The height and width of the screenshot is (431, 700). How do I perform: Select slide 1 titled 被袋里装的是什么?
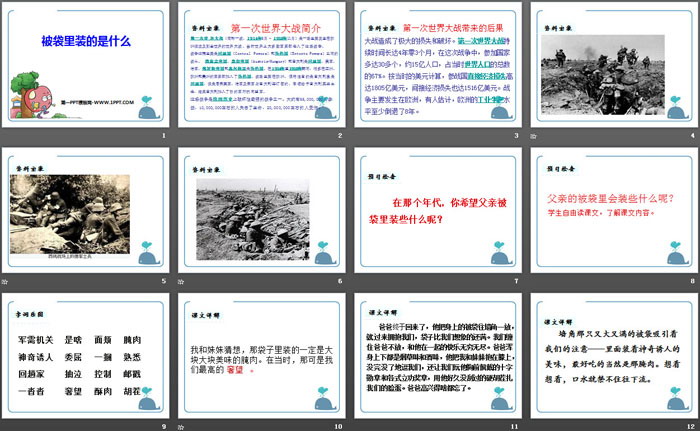pos(86,65)
